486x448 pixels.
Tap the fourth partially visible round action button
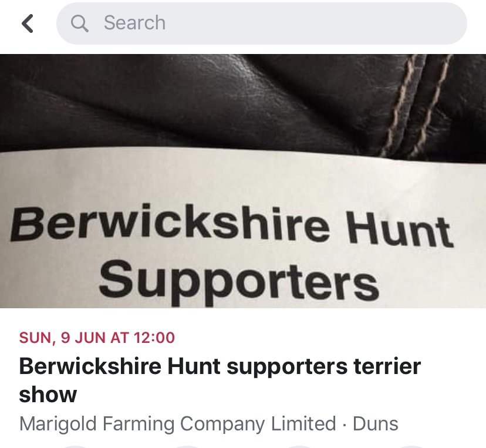tap(411, 447)
